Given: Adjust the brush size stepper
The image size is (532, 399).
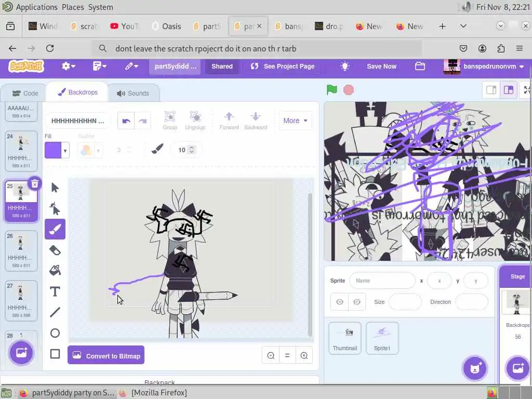Looking at the screenshot, I should tap(192, 150).
